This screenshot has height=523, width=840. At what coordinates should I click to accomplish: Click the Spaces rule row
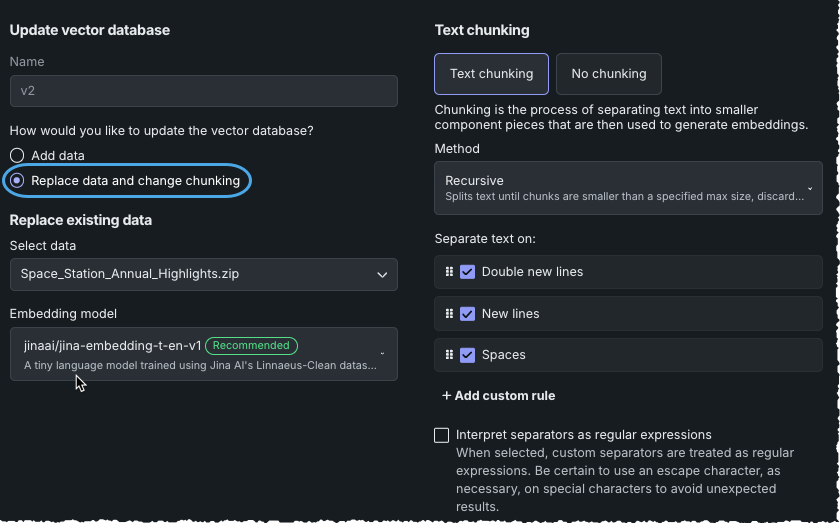(x=650, y=355)
